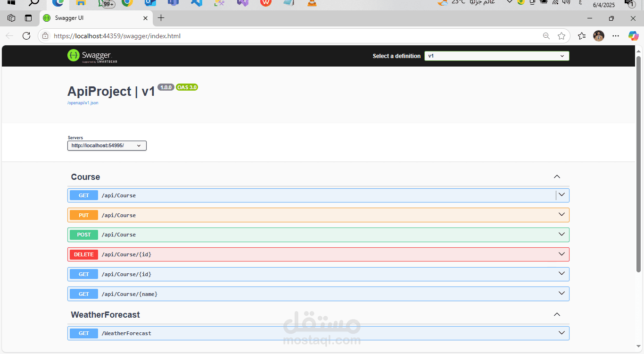Click the taskbar date 6/4/2025

pos(604,5)
